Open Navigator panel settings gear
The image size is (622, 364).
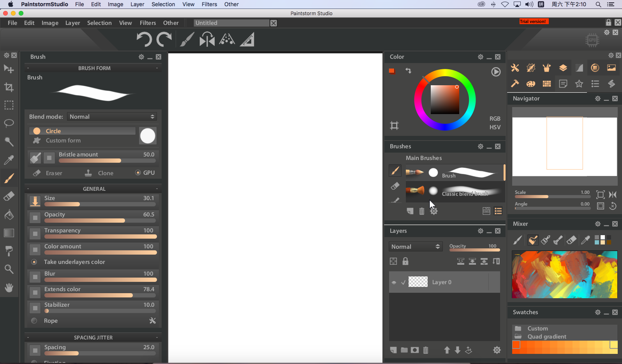[598, 98]
